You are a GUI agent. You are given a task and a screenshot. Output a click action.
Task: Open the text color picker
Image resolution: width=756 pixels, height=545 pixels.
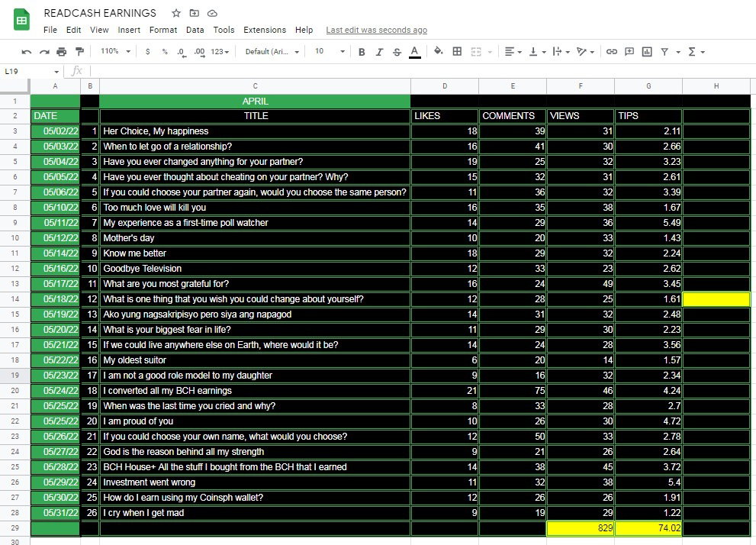[415, 52]
